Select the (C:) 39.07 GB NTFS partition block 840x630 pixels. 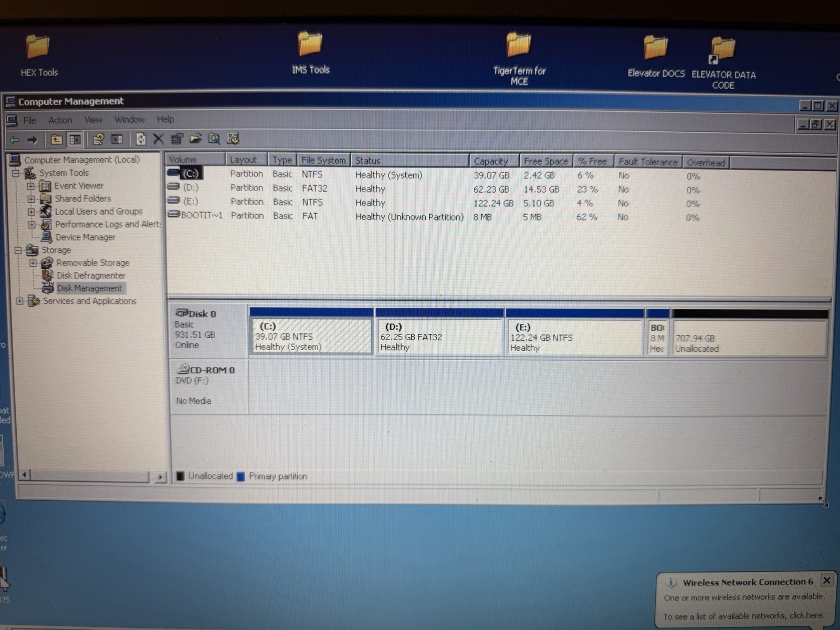pos(311,336)
